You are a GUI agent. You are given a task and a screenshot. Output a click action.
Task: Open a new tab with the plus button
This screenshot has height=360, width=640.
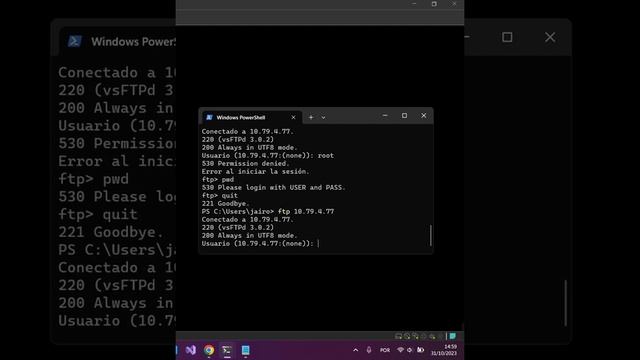tap(311, 118)
